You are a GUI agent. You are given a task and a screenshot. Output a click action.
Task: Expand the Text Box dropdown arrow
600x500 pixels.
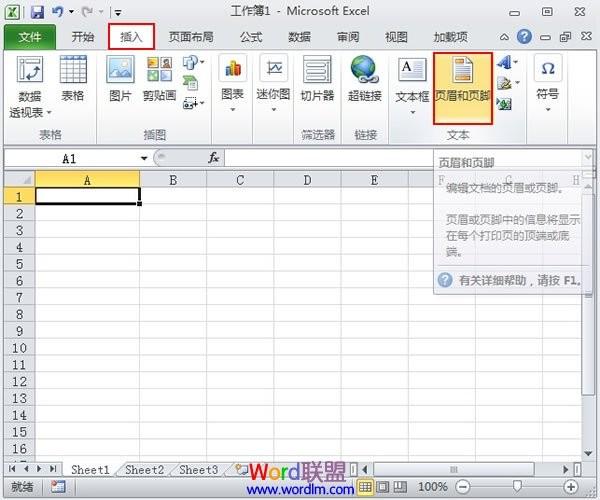click(x=412, y=112)
